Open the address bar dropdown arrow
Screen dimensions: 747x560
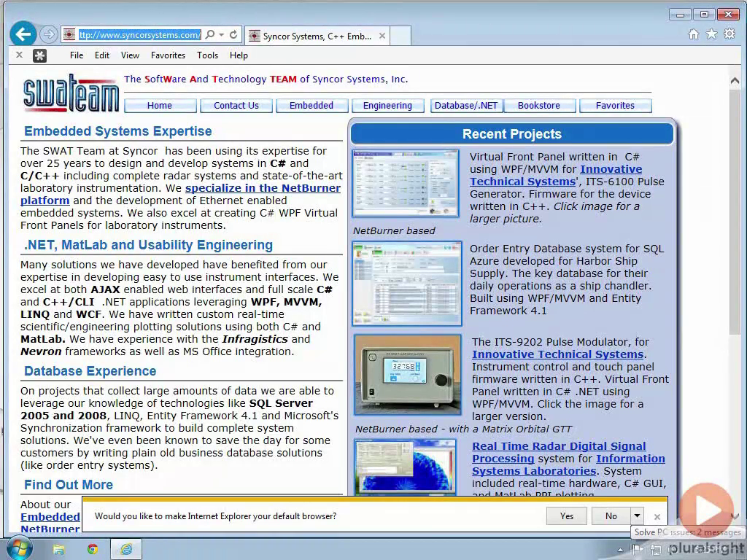(222, 35)
